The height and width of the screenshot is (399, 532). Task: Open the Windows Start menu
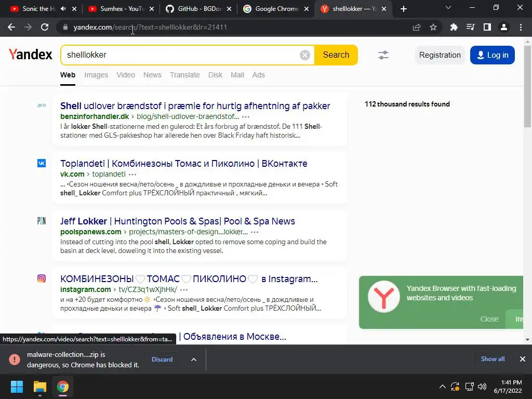[x=17, y=387]
